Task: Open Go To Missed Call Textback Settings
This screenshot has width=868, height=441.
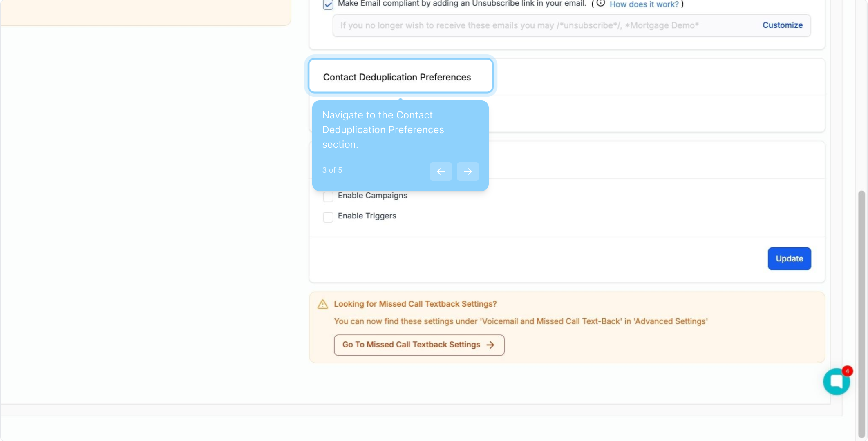Action: pos(418,345)
